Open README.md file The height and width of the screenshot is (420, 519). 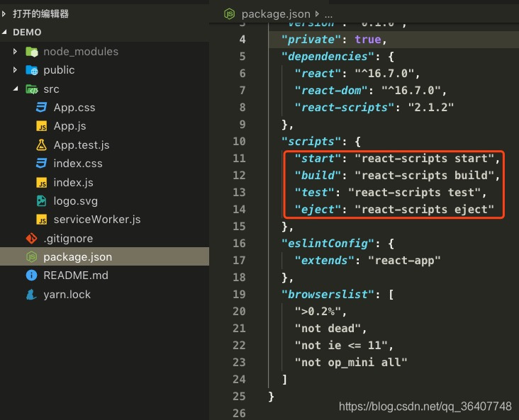75,275
